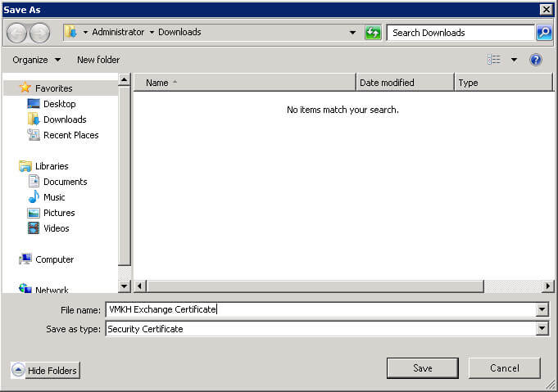Open the view options dropdown arrow

pos(515,60)
